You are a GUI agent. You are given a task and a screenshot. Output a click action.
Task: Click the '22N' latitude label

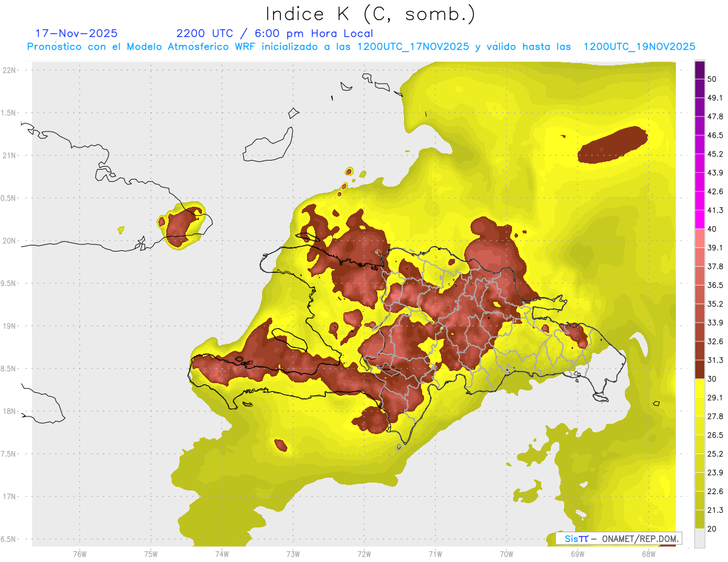[10, 70]
